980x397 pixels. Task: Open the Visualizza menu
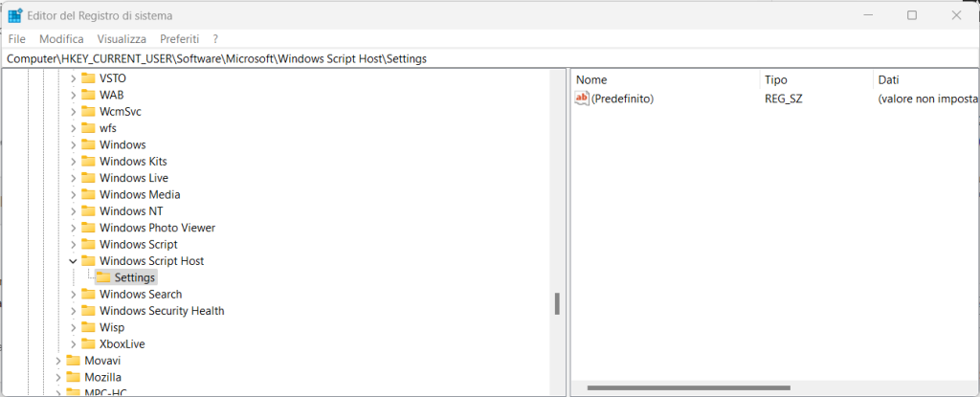(x=122, y=39)
